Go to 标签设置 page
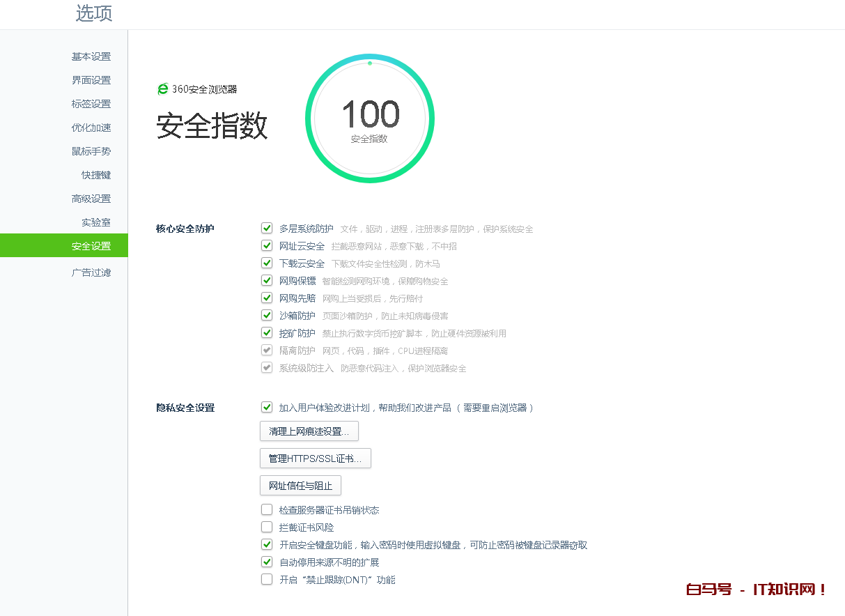Viewport: 845px width, 616px height. coord(91,104)
